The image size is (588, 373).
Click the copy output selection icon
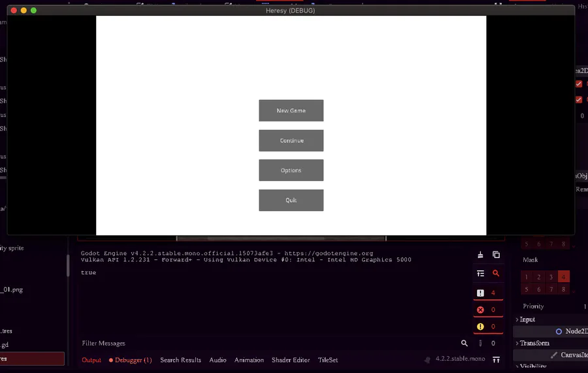pyautogui.click(x=496, y=255)
